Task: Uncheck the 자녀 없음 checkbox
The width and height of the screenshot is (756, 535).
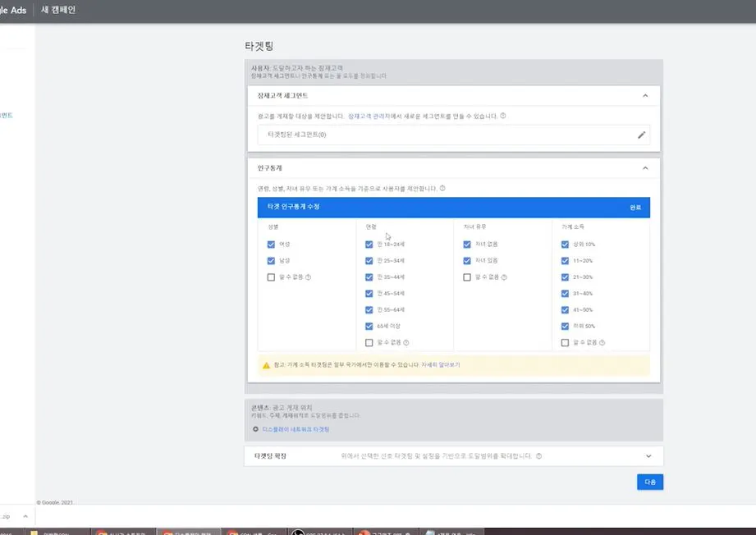Action: (467, 245)
